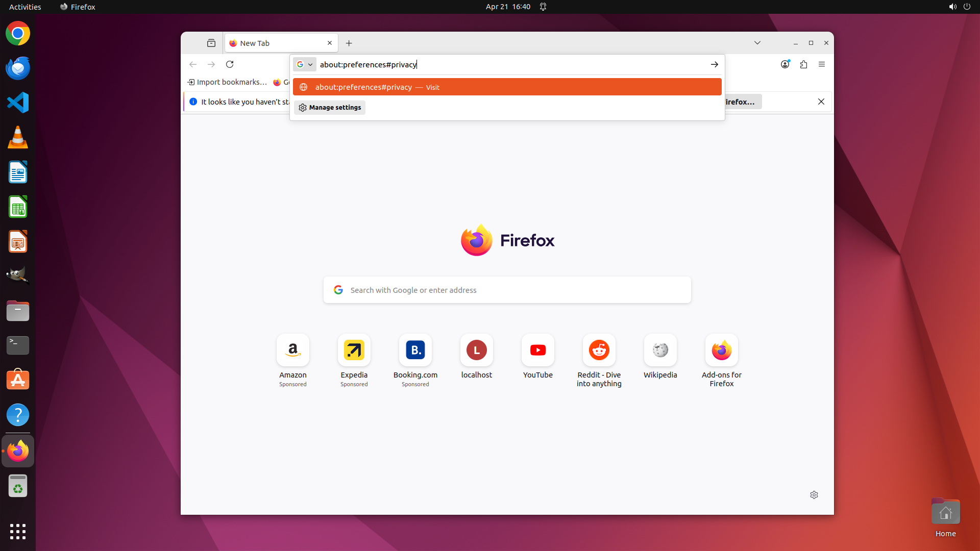
Task: Open the YouTube shortcut tile
Action: 537,350
